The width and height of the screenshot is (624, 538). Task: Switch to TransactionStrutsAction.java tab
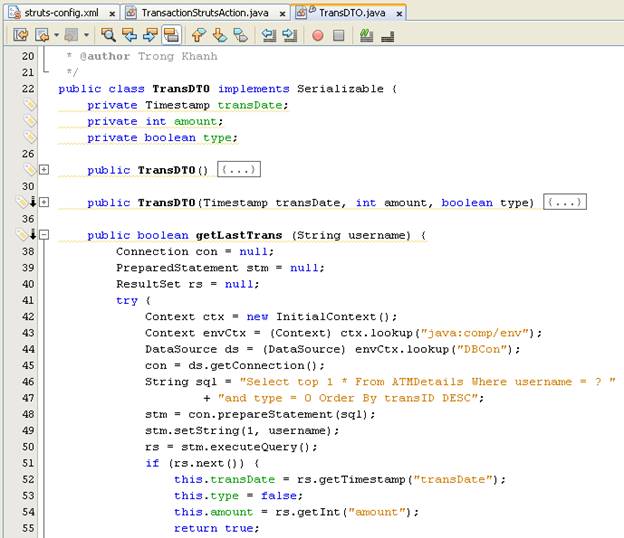pyautogui.click(x=205, y=13)
